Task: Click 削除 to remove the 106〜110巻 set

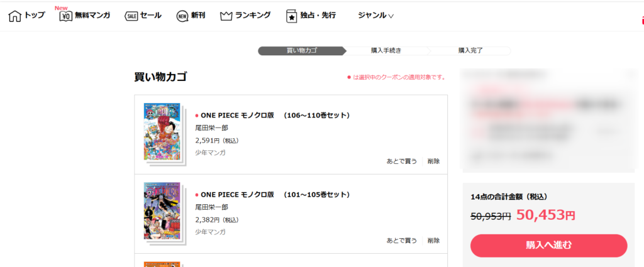Action: click(433, 161)
